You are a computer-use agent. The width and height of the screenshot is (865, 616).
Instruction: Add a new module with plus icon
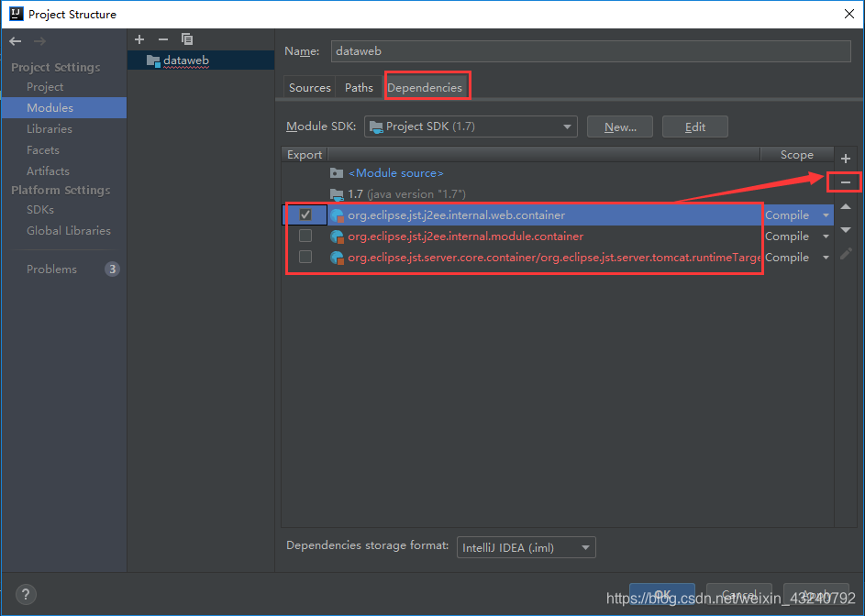[x=139, y=39]
